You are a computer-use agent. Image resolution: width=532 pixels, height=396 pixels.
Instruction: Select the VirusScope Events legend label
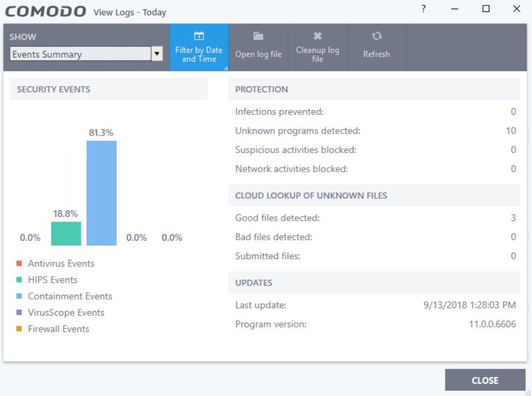pyautogui.click(x=66, y=312)
